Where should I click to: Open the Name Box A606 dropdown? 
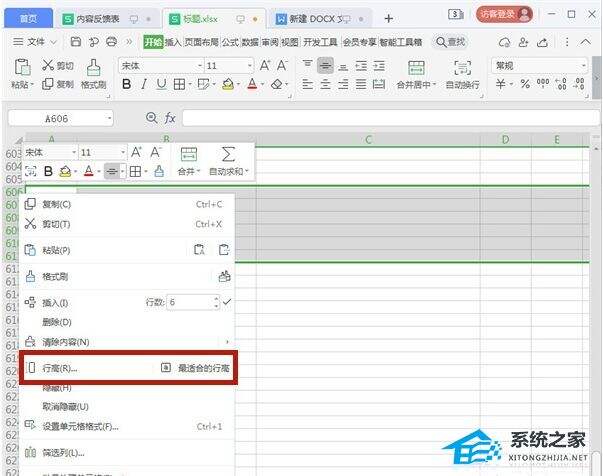[x=110, y=118]
